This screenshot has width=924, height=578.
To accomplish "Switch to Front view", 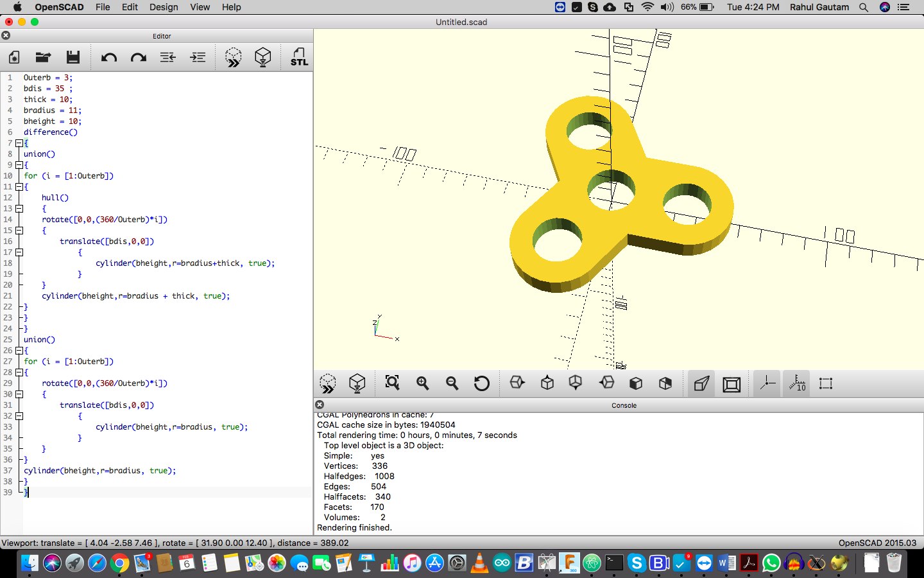I will pos(636,383).
